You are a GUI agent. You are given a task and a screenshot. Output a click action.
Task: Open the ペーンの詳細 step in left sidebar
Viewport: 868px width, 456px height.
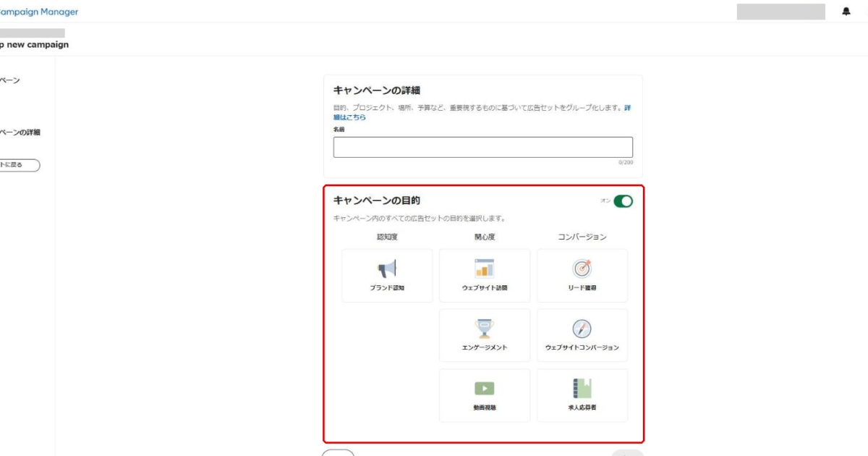coord(20,132)
